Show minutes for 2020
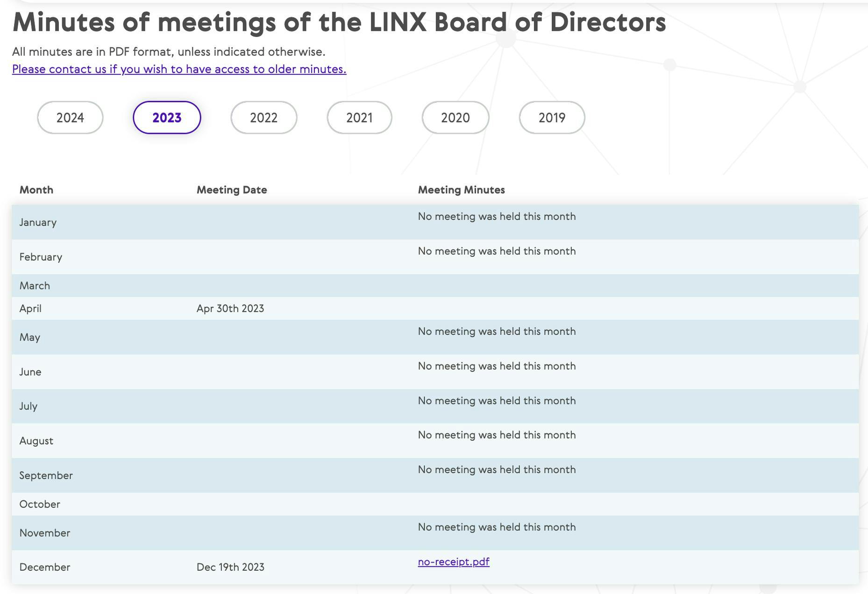This screenshot has width=868, height=594. (455, 118)
